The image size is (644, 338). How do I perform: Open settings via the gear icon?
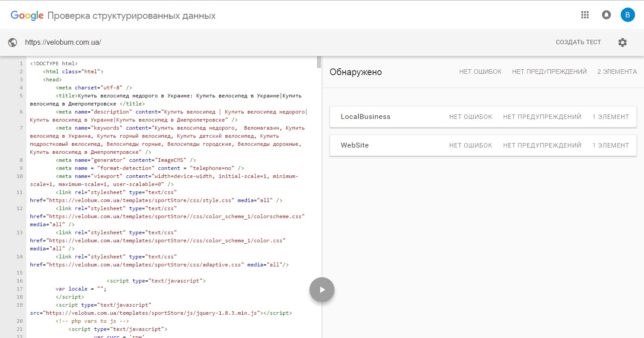click(623, 42)
